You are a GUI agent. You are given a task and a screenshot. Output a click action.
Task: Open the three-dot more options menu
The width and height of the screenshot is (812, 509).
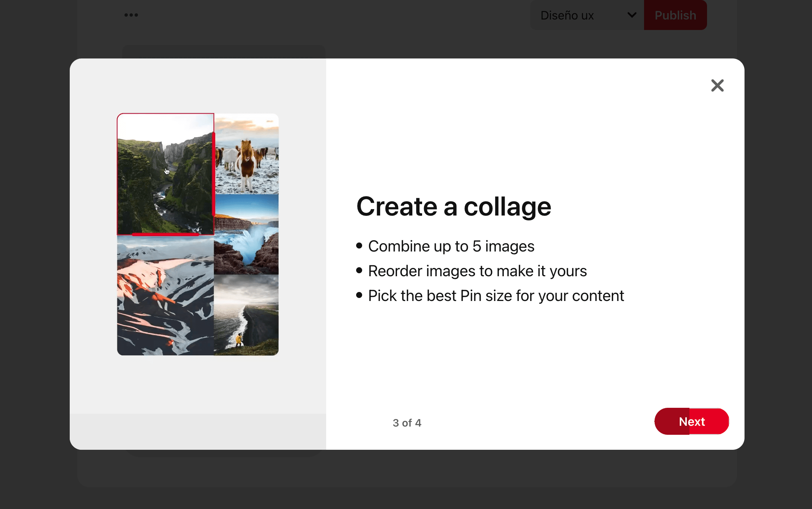click(131, 15)
